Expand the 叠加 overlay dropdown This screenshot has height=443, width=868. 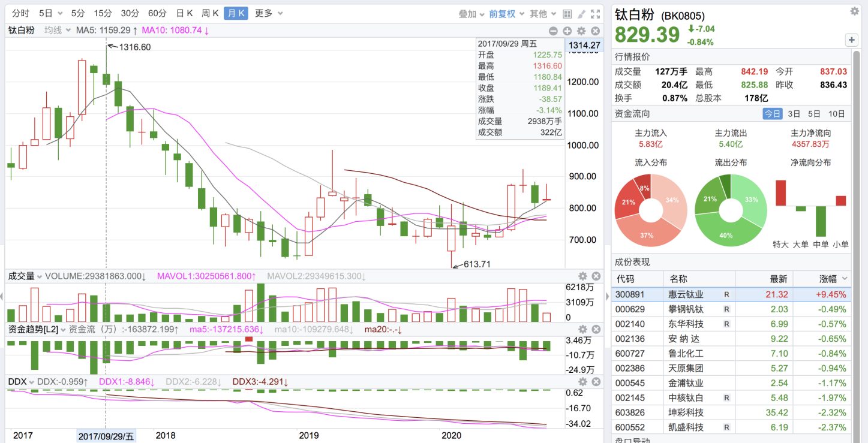pyautogui.click(x=471, y=14)
